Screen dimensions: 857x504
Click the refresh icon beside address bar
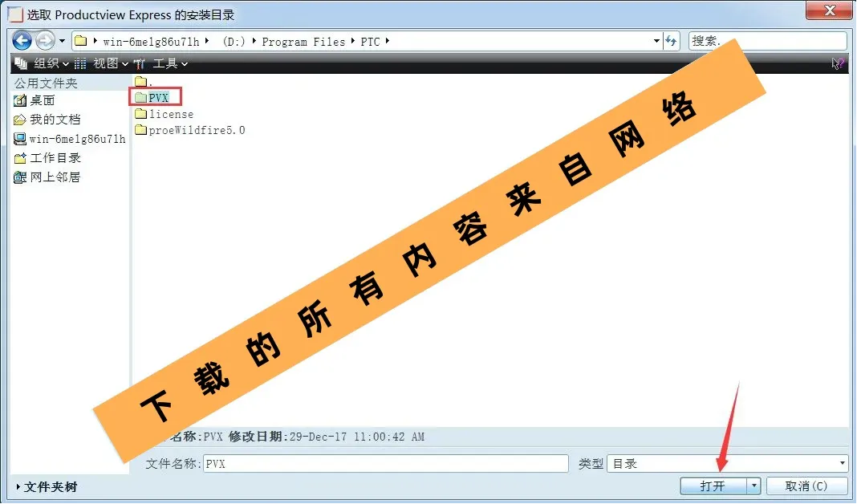pos(671,41)
